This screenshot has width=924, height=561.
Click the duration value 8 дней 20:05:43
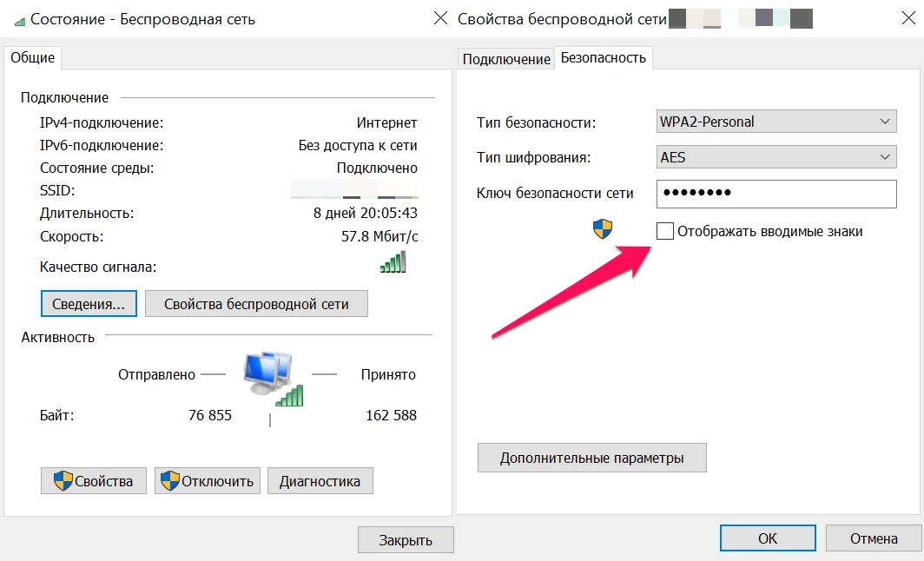(x=365, y=213)
